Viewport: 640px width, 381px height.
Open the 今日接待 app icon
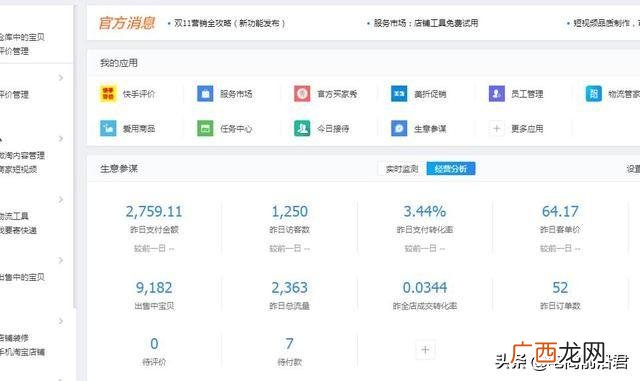pos(302,129)
